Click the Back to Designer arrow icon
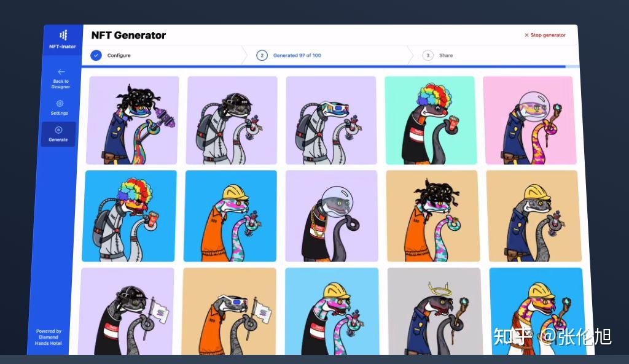Viewport: 629px width, 364px height. click(x=61, y=72)
